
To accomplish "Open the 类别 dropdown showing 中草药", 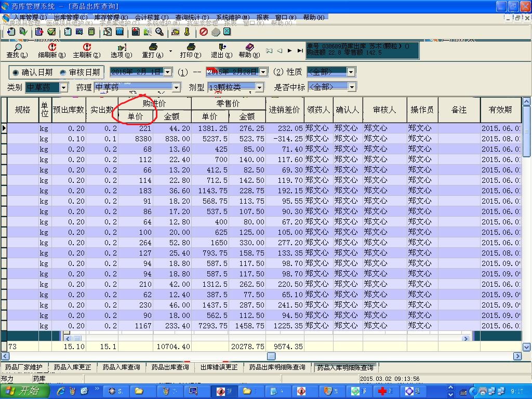I will click(63, 87).
